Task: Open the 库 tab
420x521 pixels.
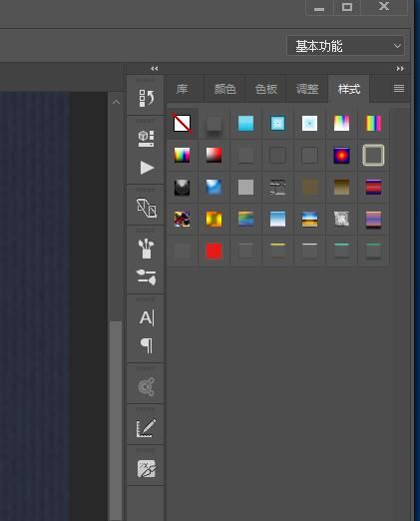Action: (182, 89)
